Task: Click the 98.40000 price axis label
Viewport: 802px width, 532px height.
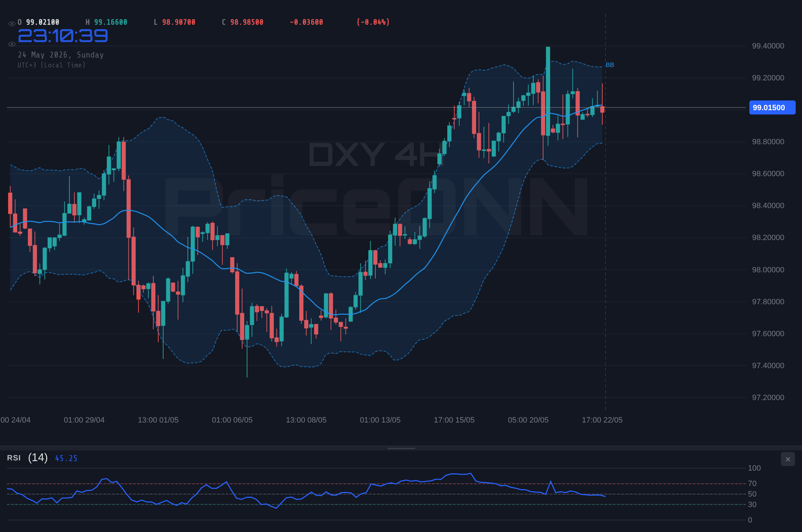Action: [768, 206]
